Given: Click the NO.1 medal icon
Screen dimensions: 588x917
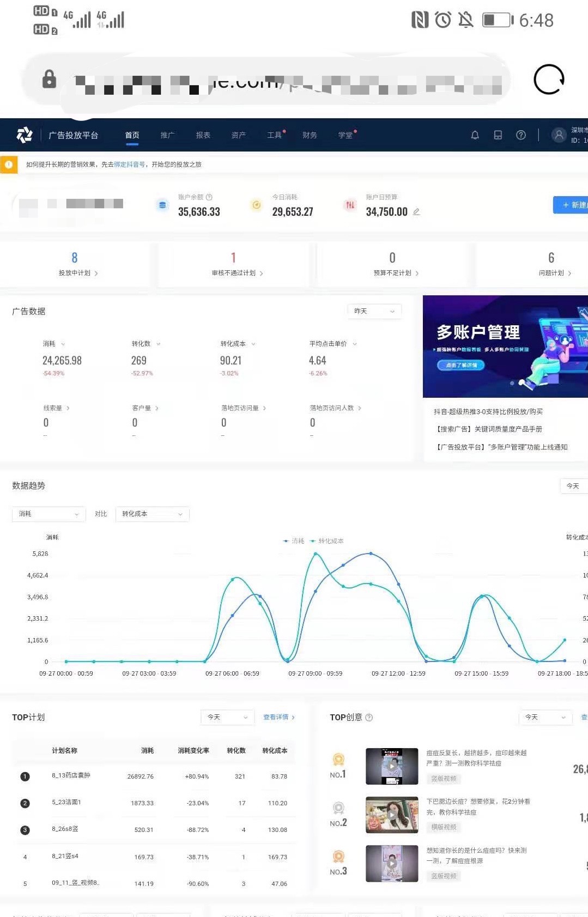Looking at the screenshot, I should (x=338, y=759).
